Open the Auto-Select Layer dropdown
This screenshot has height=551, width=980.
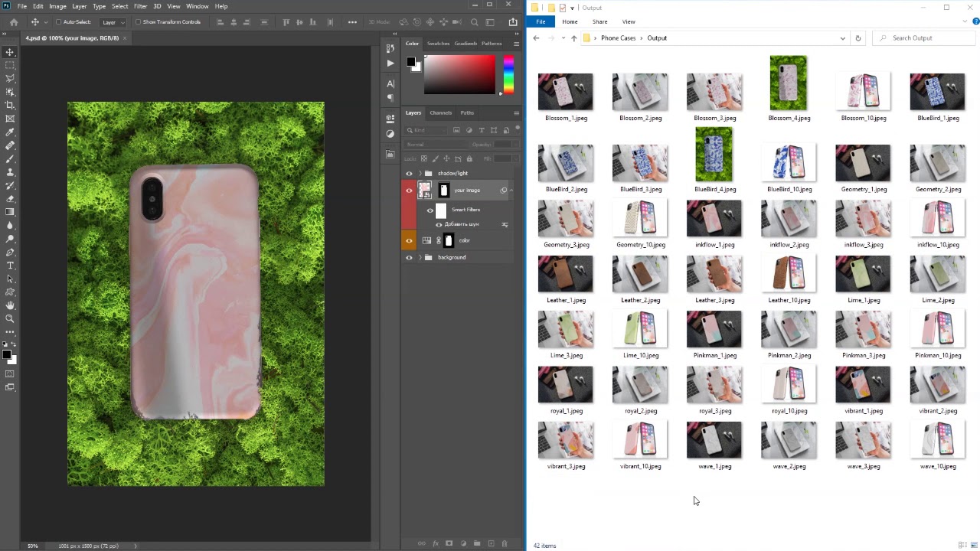pos(113,22)
